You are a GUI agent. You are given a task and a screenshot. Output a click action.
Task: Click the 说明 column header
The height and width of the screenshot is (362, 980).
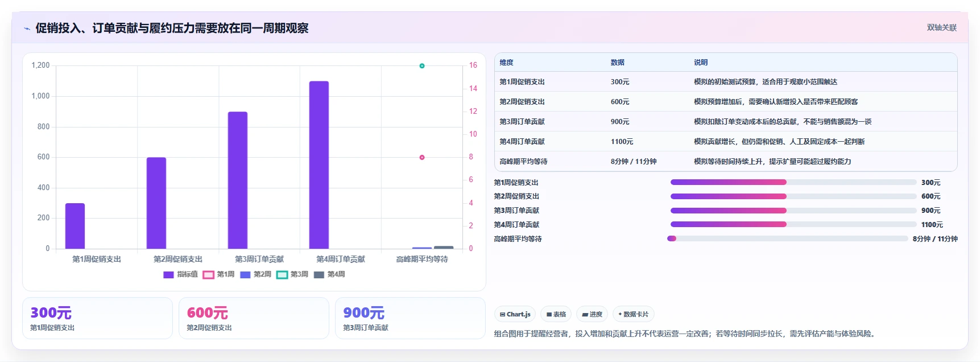tap(701, 63)
